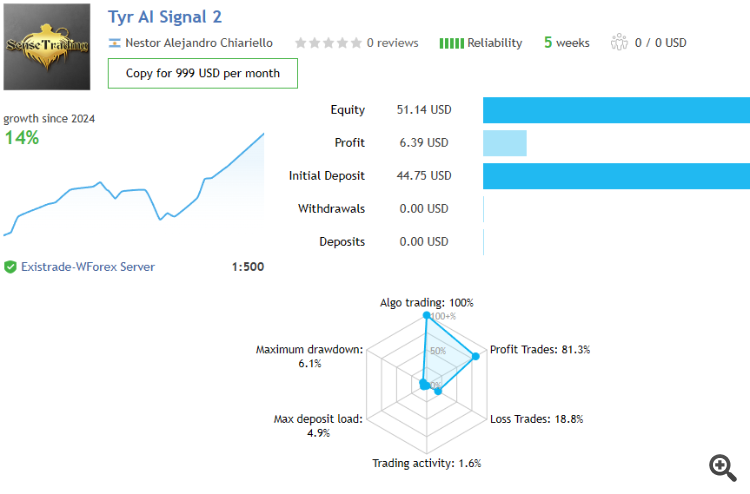Click the Initial Deposit blue bar

coord(615,176)
